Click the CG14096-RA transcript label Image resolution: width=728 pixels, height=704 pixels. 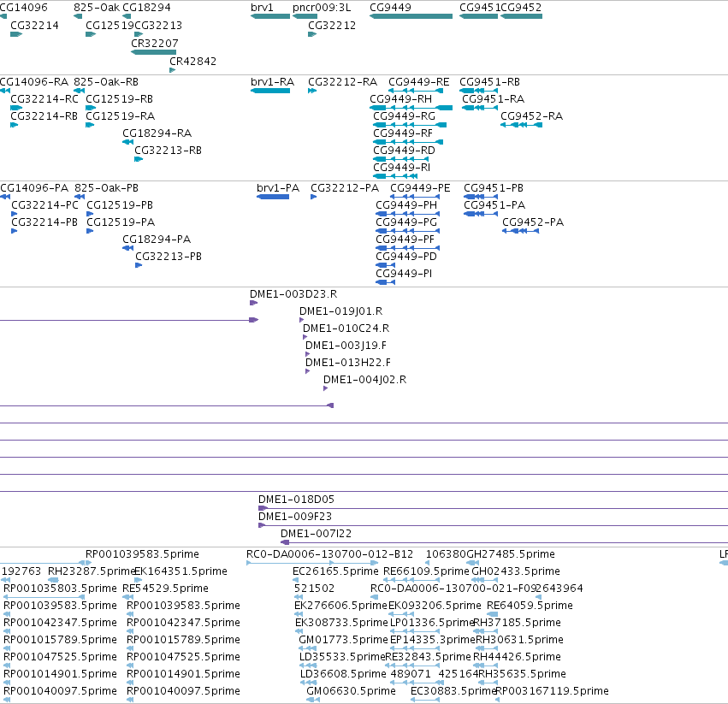(34, 82)
